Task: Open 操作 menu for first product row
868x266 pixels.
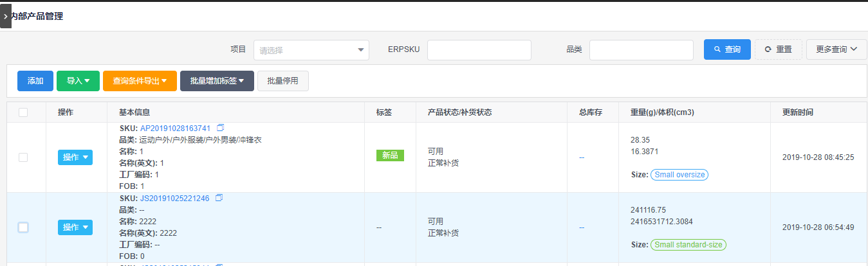Action: tap(75, 157)
